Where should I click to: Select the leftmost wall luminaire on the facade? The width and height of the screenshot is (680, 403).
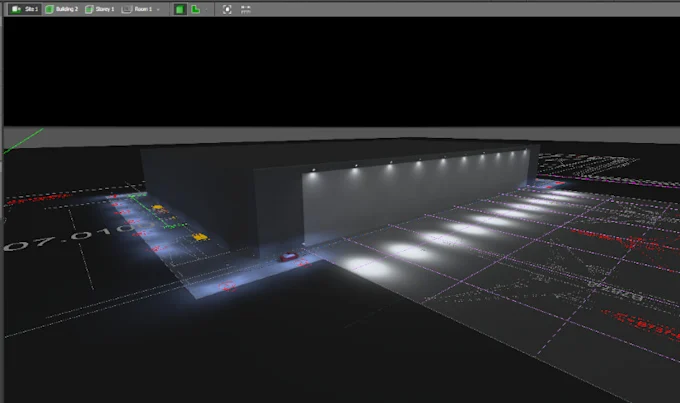[315, 171]
